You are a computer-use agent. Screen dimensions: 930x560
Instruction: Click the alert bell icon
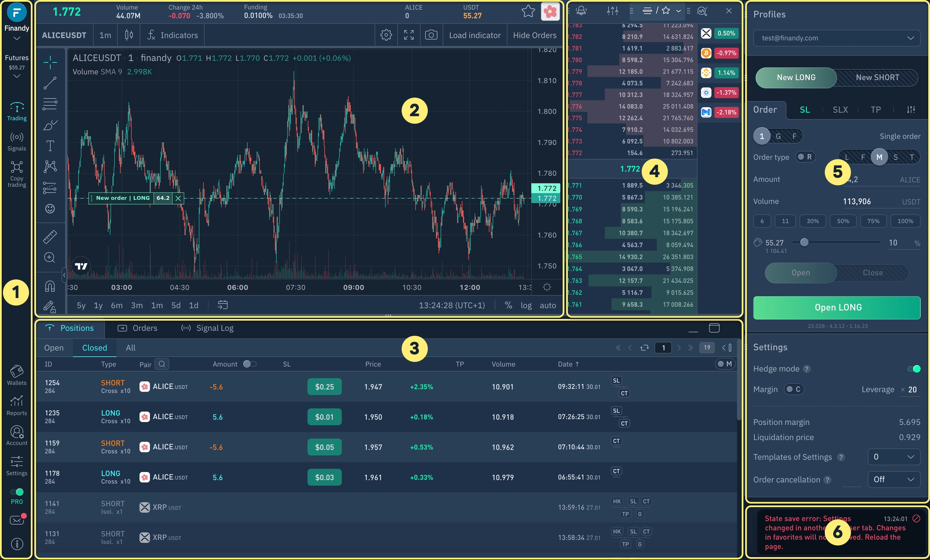(581, 11)
